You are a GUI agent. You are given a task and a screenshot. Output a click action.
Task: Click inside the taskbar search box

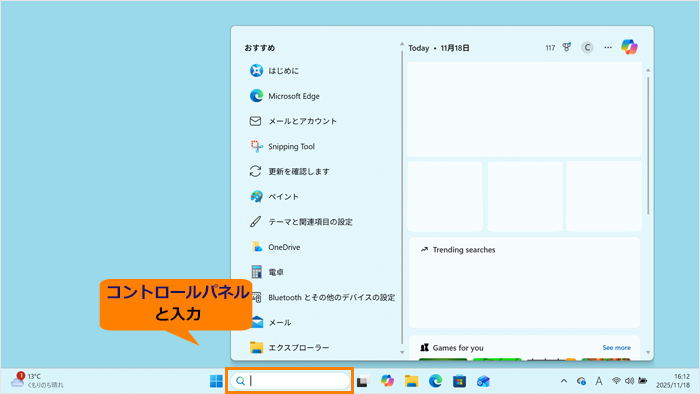pos(290,381)
